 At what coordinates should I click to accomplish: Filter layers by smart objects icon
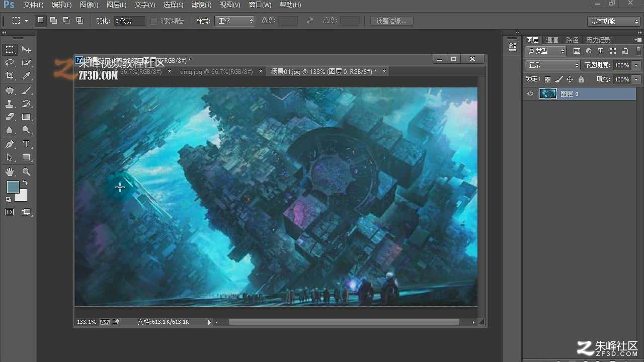click(x=625, y=51)
